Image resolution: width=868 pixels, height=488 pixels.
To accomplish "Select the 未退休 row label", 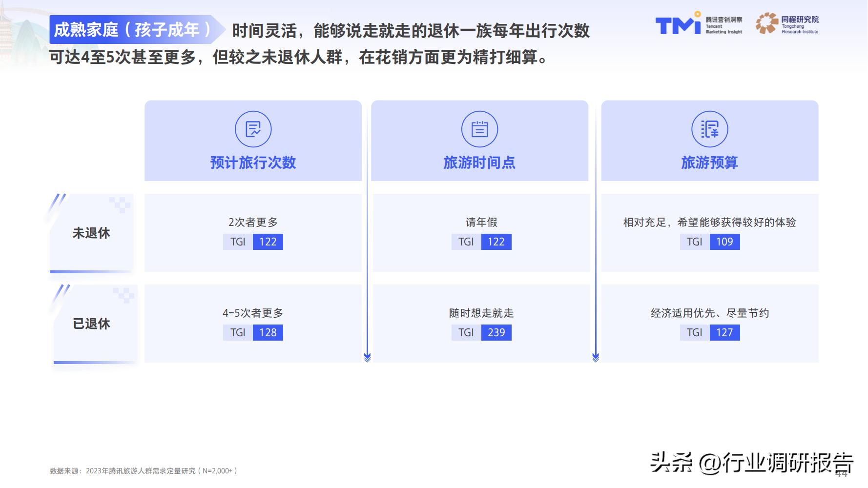I will [x=91, y=233].
